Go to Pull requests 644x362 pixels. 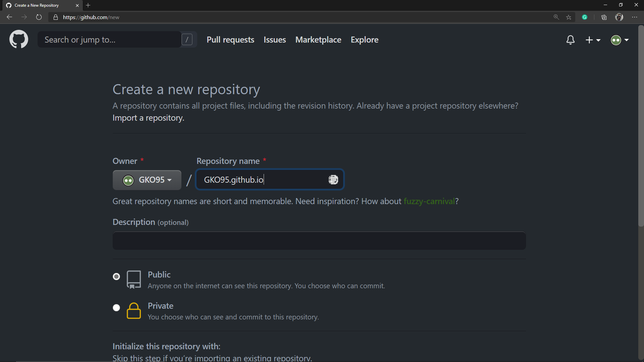tap(230, 40)
